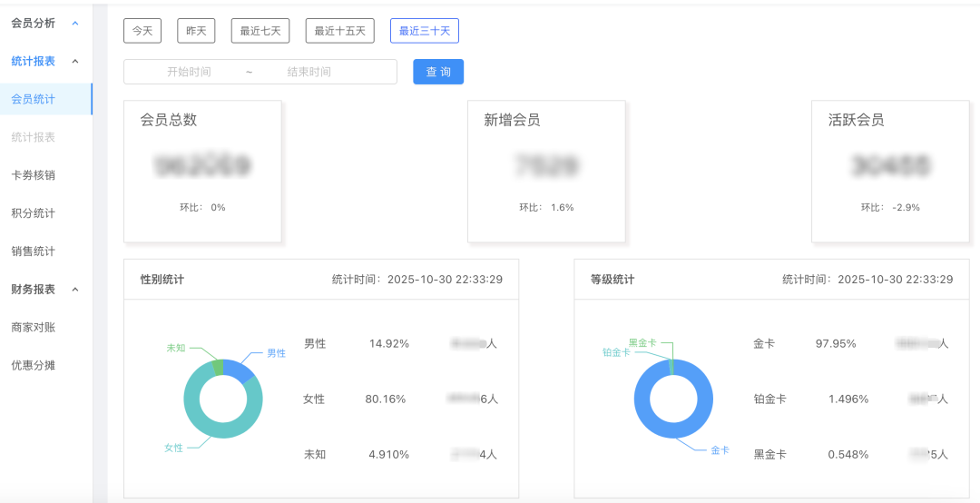Click the 环比 1.6% text
Screen dimensions: 980x503
point(546,207)
